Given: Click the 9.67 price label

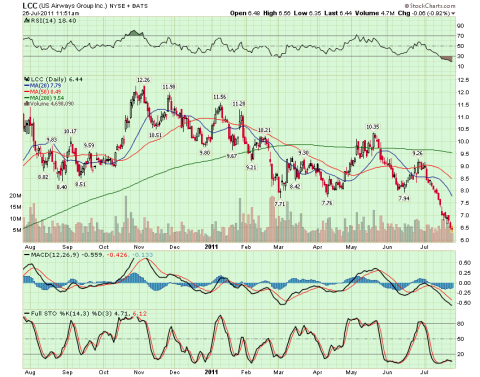Looking at the screenshot, I should pyautogui.click(x=232, y=156).
